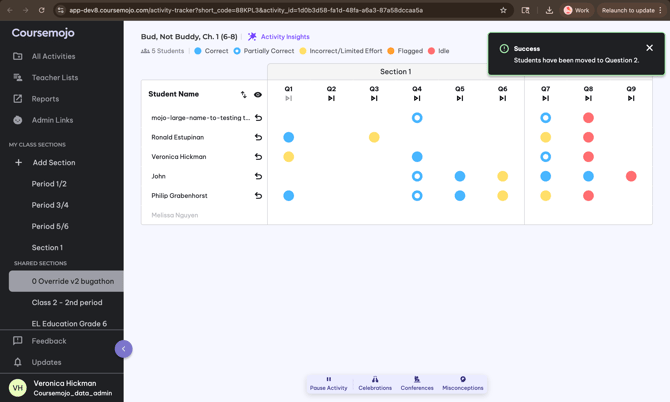Image resolution: width=670 pixels, height=402 pixels.
Task: Select the Period 3/4 class section
Action: (50, 205)
